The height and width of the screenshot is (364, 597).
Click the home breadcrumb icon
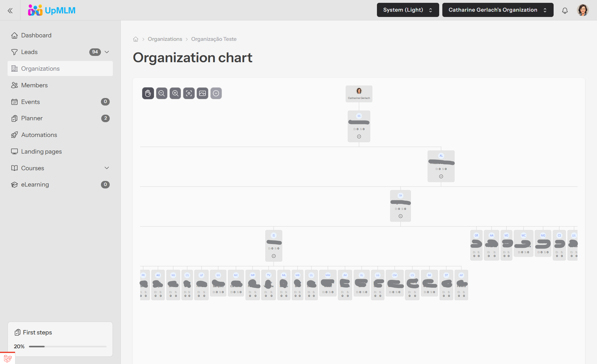point(136,39)
